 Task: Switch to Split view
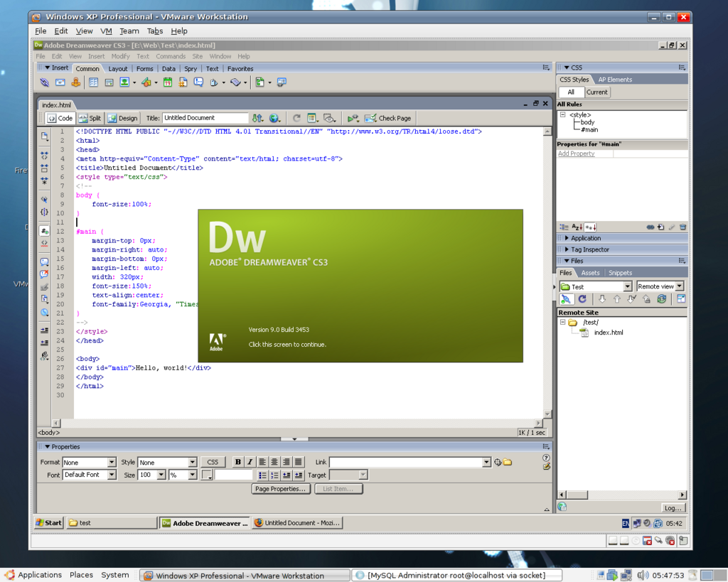tap(90, 118)
